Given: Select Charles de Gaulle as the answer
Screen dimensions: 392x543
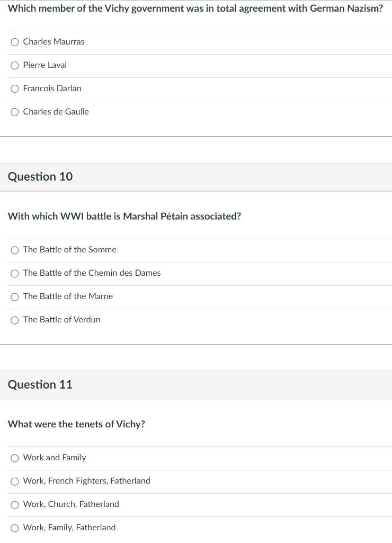Looking at the screenshot, I should click(15, 112).
